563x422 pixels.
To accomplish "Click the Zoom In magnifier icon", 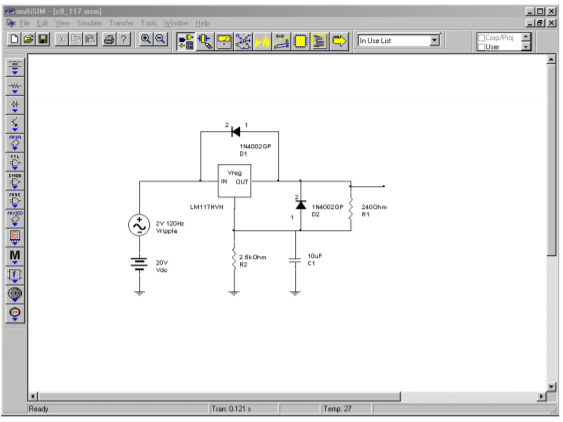I will coord(145,39).
